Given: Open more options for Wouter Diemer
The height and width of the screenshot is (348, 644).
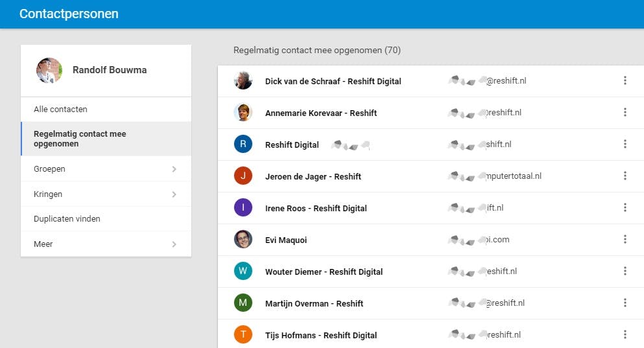Looking at the screenshot, I should 625,272.
